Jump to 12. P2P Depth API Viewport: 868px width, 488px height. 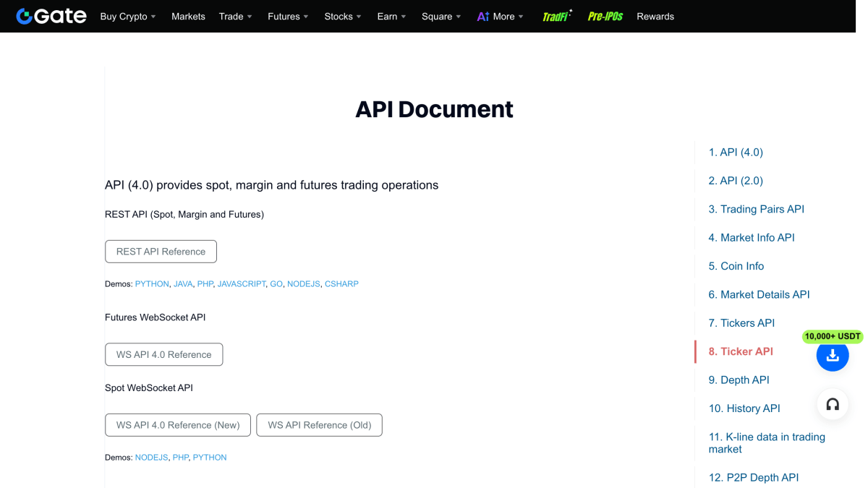click(754, 477)
